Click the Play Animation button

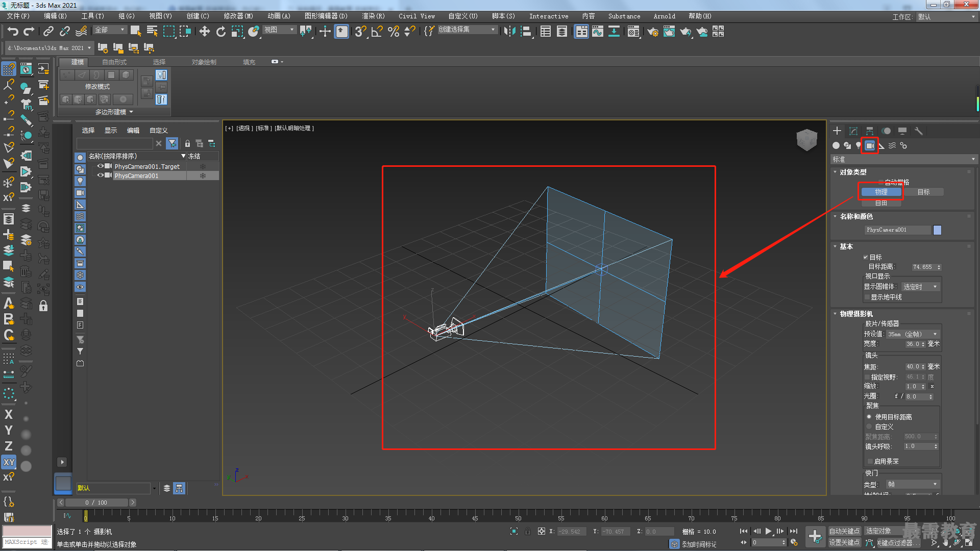click(768, 531)
